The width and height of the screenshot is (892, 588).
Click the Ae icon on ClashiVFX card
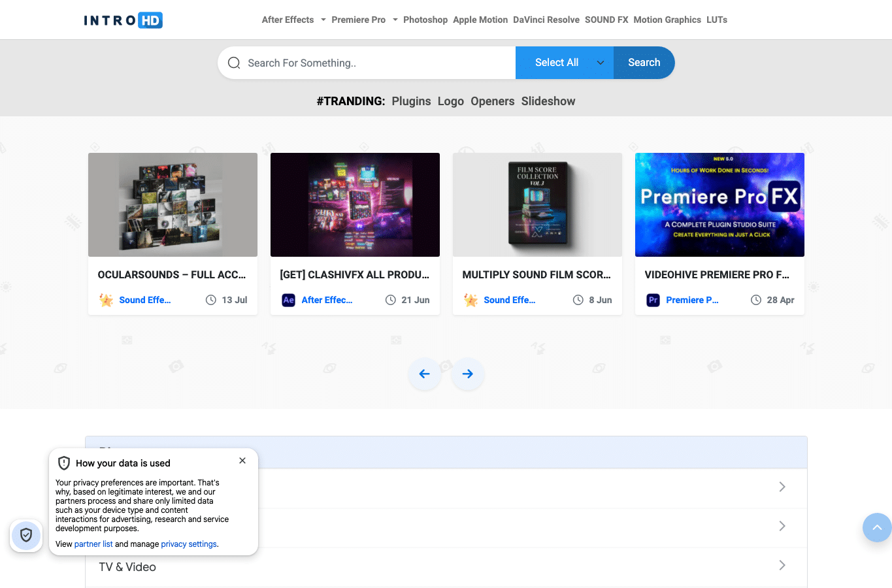tap(288, 300)
